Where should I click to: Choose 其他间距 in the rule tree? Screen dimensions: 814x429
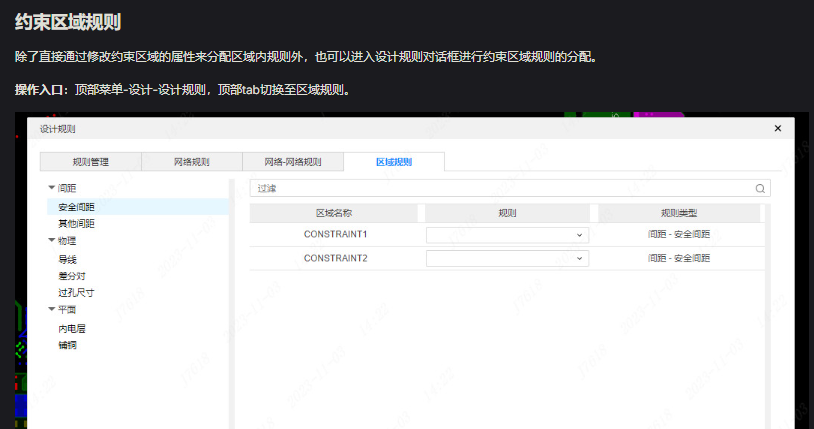point(77,223)
